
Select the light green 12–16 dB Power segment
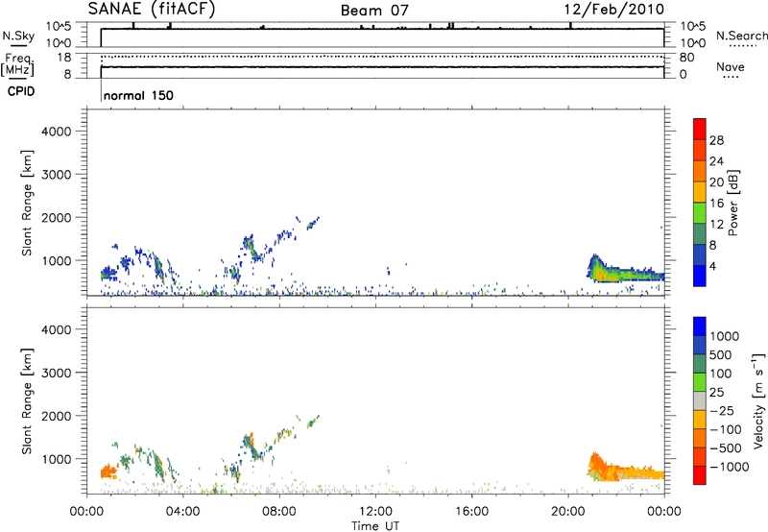pos(700,212)
